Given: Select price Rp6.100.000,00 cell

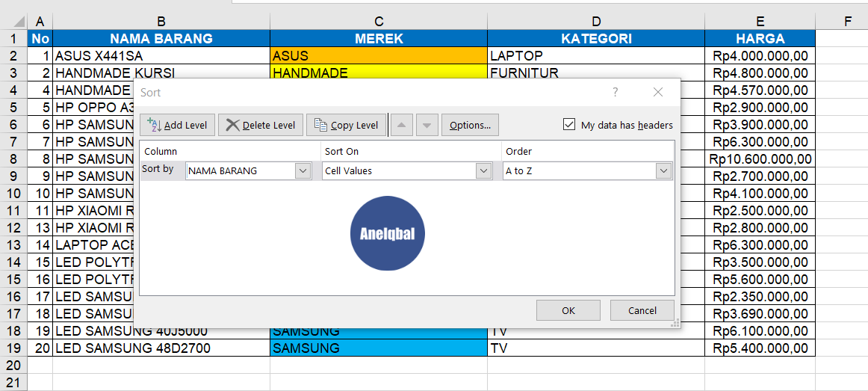Looking at the screenshot, I should coord(760,331).
